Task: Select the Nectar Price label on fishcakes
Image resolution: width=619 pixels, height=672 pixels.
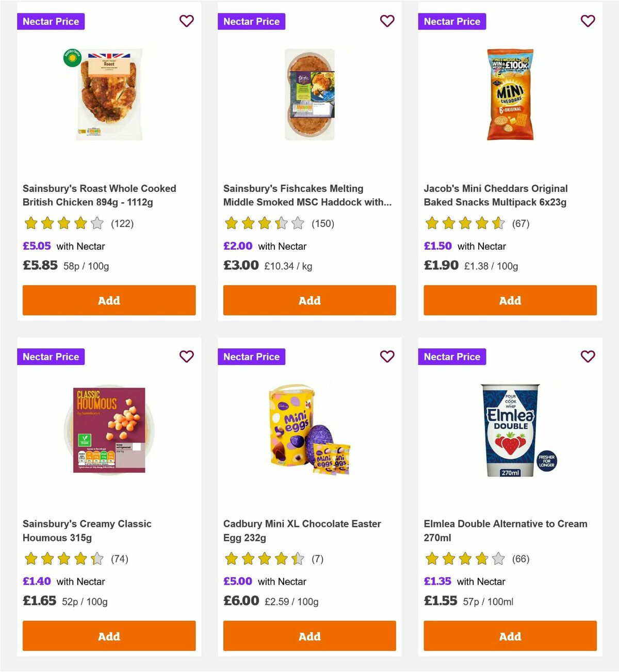Action: 251,21
